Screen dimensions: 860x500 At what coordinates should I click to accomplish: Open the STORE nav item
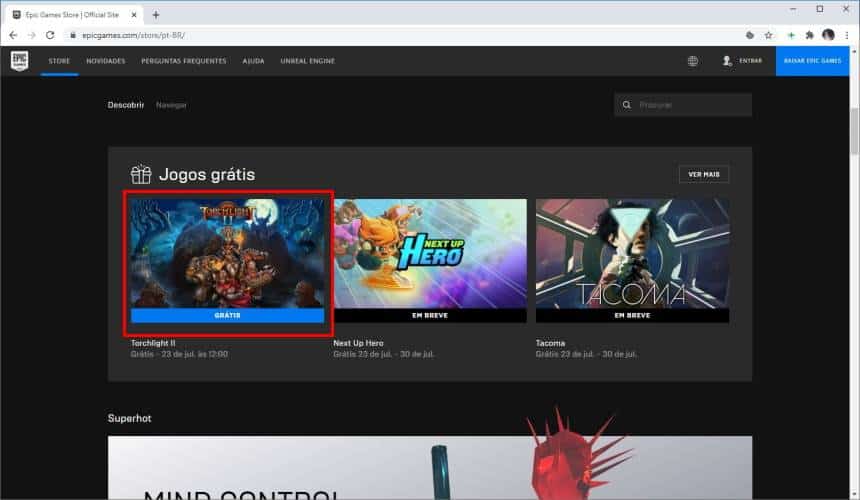coord(59,61)
